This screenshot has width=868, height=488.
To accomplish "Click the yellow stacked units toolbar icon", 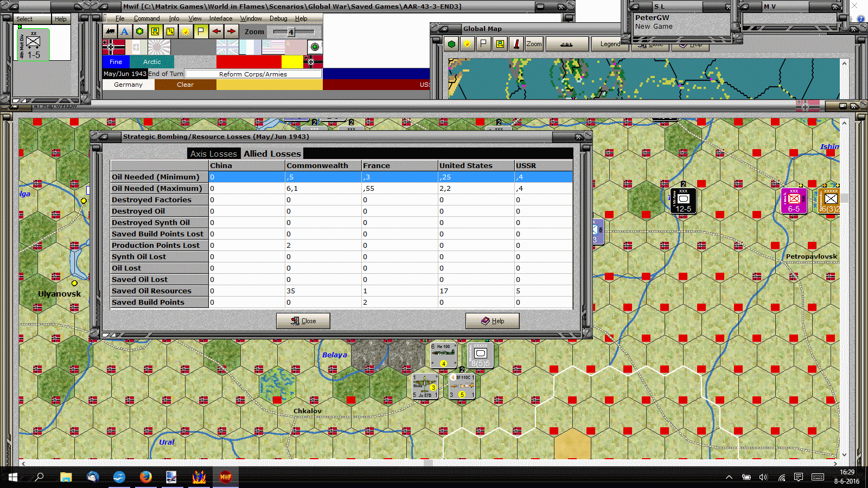I will [x=170, y=31].
